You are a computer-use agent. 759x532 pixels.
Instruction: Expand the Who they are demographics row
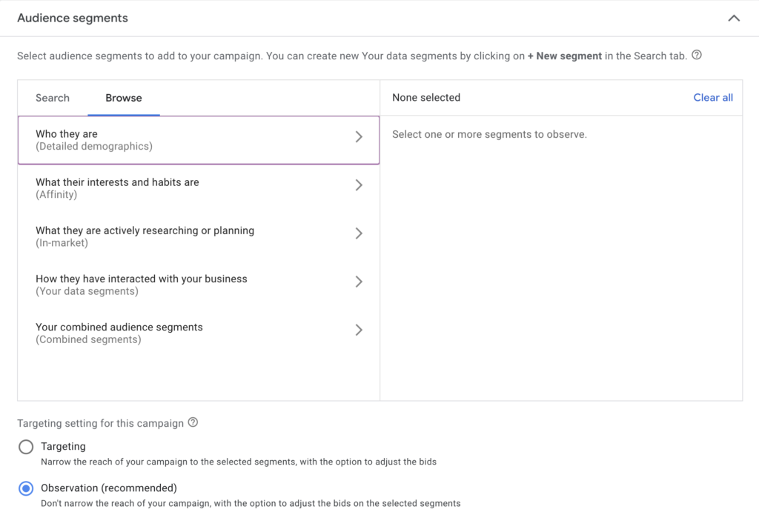pos(359,136)
